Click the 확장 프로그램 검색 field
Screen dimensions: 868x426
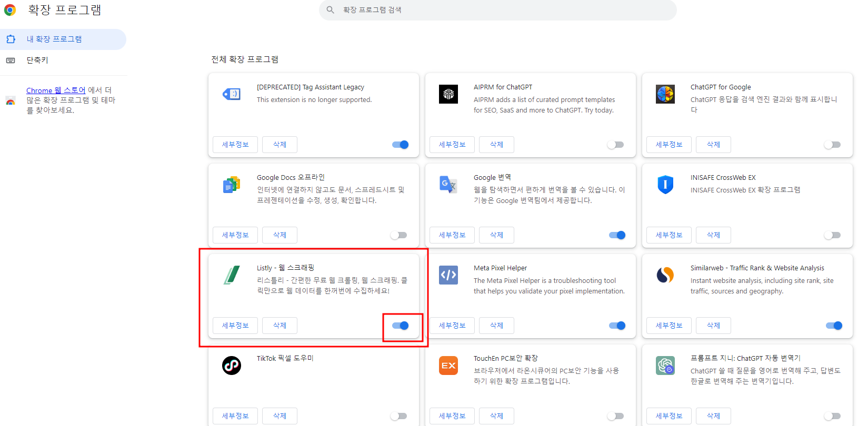pyautogui.click(x=498, y=10)
